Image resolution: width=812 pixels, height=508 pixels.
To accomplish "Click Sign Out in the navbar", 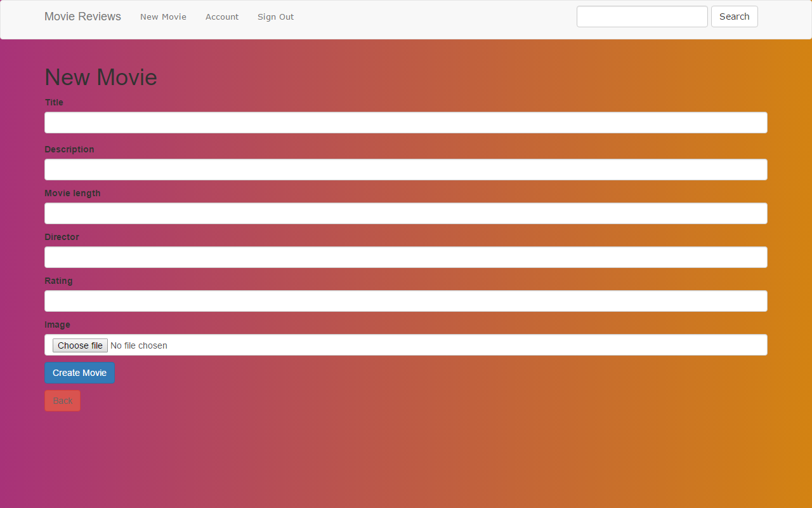I will (x=275, y=17).
